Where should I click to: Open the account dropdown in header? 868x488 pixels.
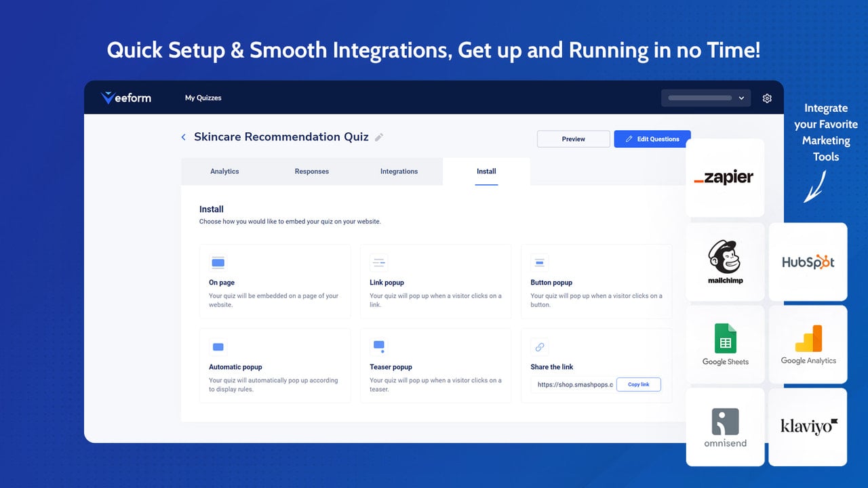706,98
